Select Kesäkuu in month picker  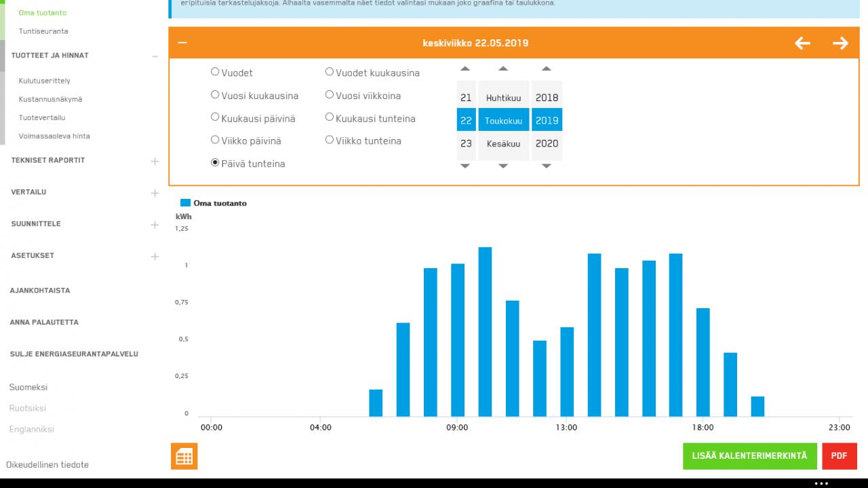click(503, 143)
